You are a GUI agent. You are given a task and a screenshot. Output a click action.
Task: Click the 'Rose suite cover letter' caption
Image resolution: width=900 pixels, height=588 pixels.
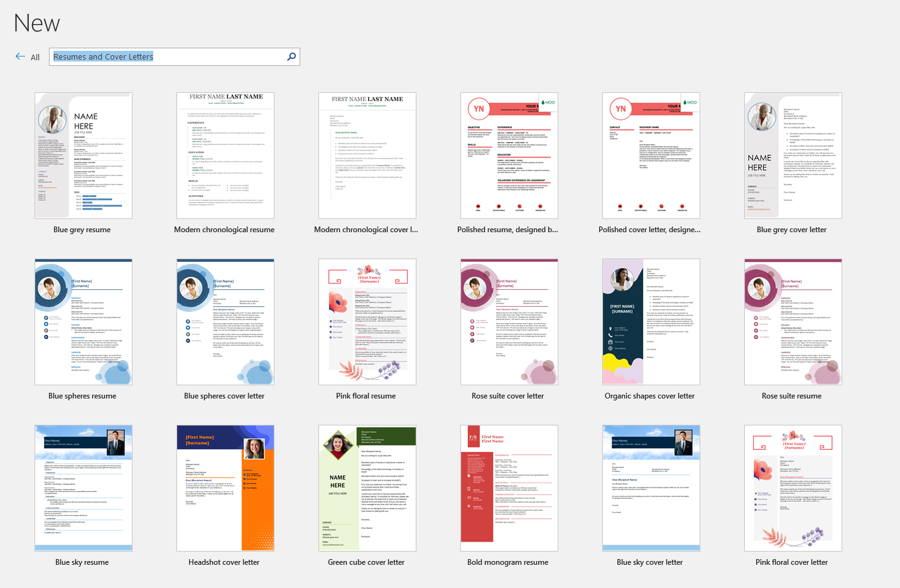click(508, 396)
